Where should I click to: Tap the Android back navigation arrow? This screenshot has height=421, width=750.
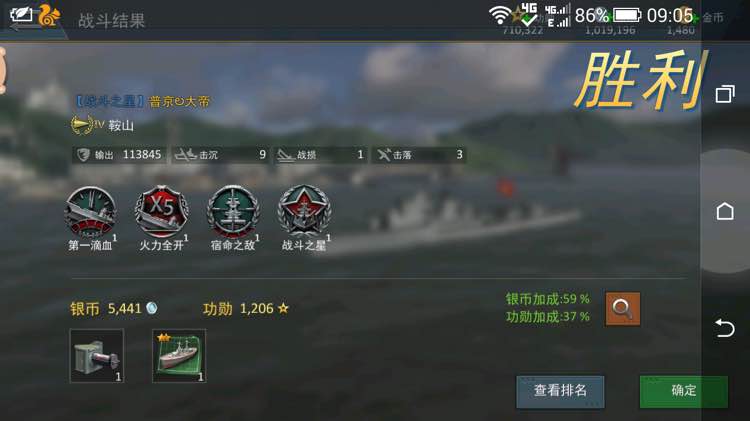point(725,328)
